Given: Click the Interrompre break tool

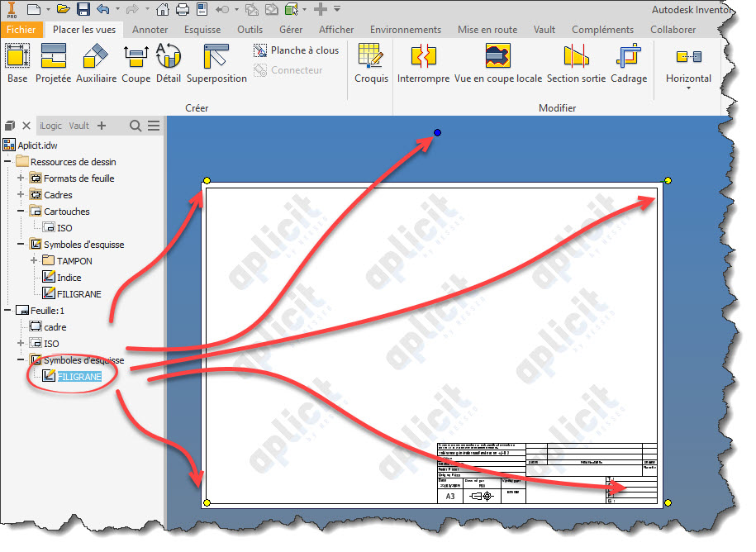Looking at the screenshot, I should pos(423,63).
